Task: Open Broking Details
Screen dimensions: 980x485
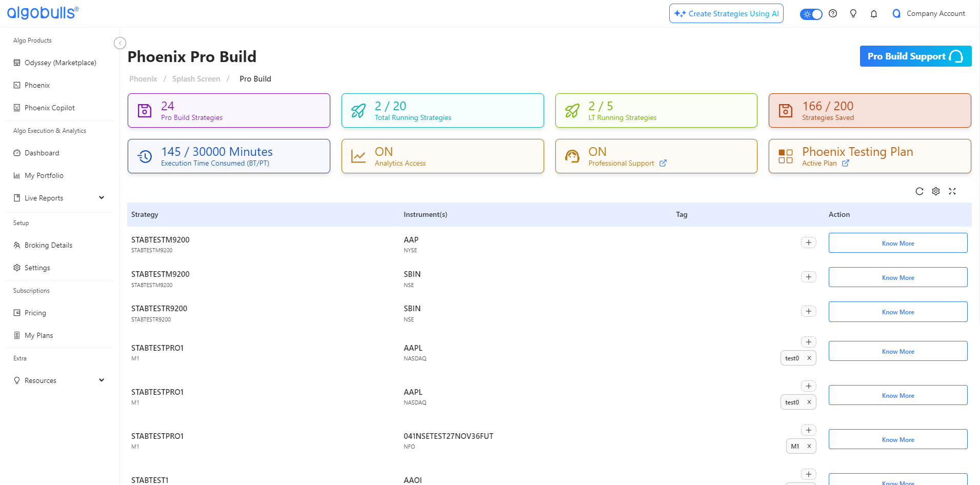Action: point(43,245)
